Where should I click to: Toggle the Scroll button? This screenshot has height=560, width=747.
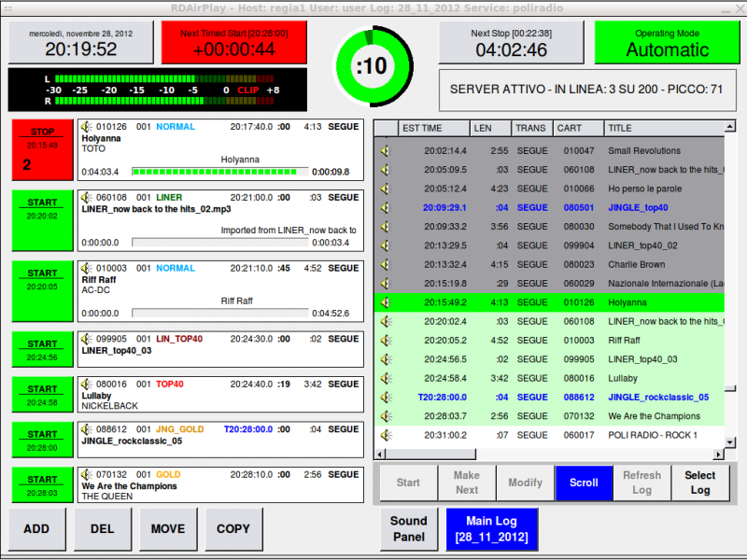point(584,483)
